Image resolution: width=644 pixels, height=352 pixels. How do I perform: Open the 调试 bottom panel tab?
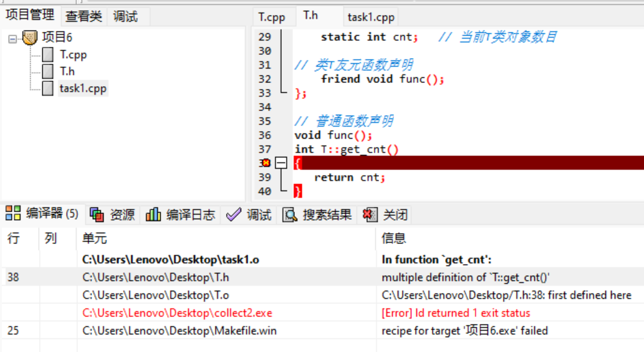(249, 215)
